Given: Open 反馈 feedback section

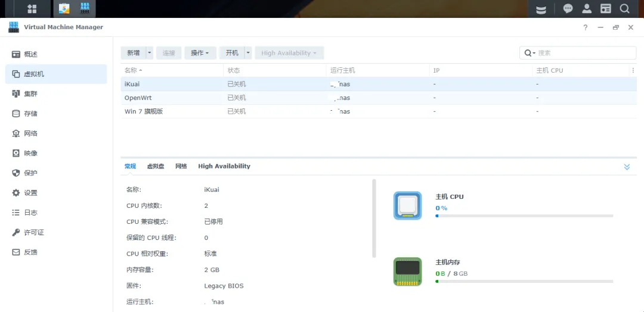Looking at the screenshot, I should pos(56,252).
